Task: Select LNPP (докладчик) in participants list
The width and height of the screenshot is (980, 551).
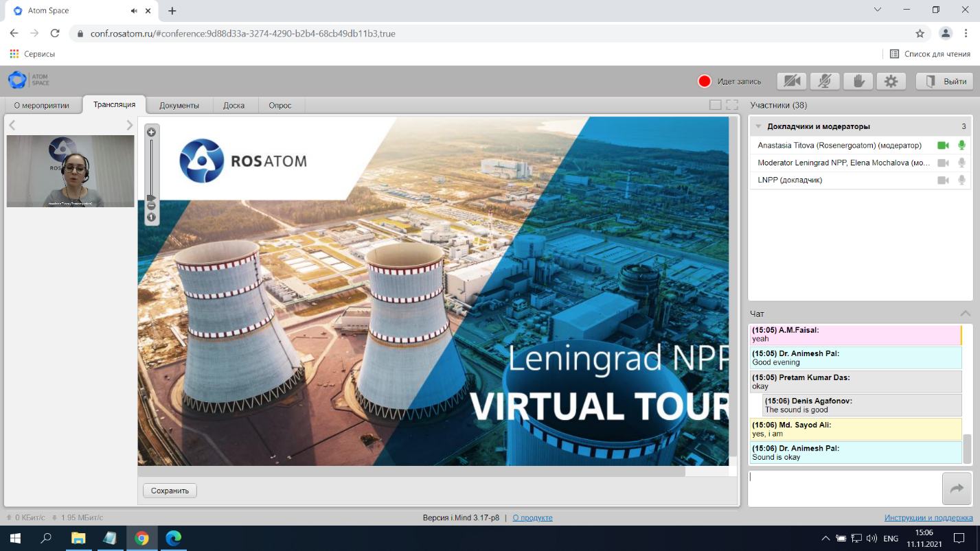Action: 860,180
